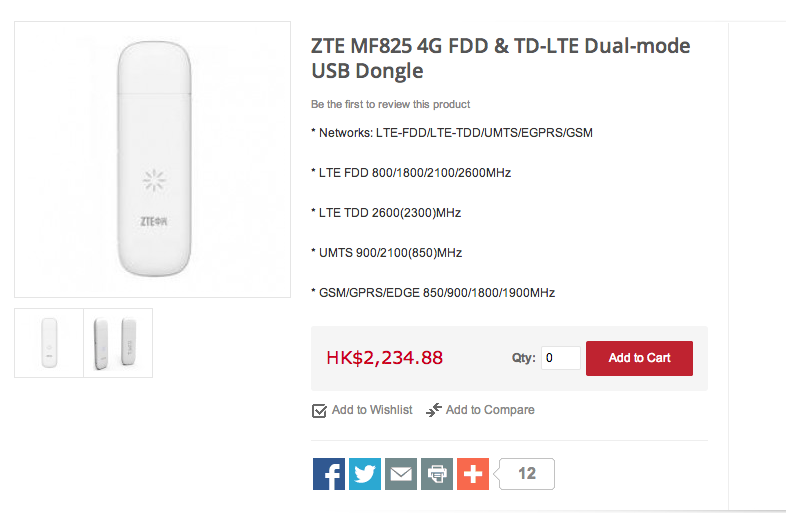The height and width of the screenshot is (513, 786).
Task: Click the HK$2,234.88 price
Action: (384, 358)
